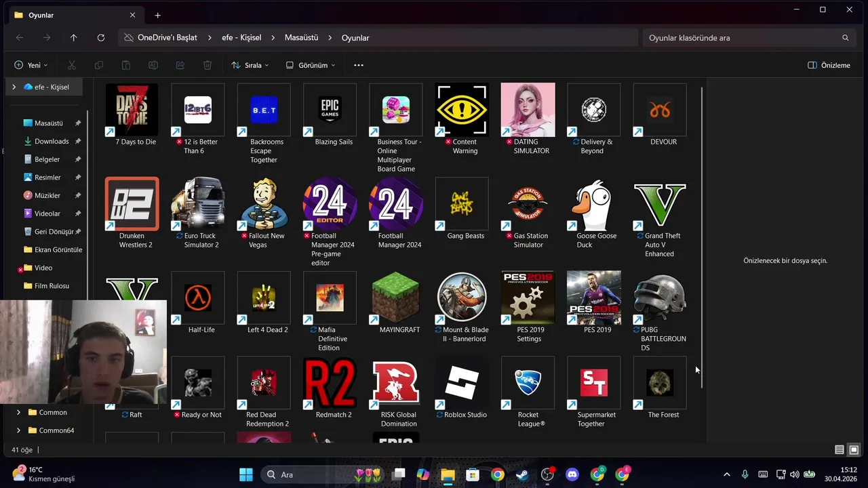Open Downloads in the sidebar
This screenshot has width=868, height=488.
click(52, 141)
